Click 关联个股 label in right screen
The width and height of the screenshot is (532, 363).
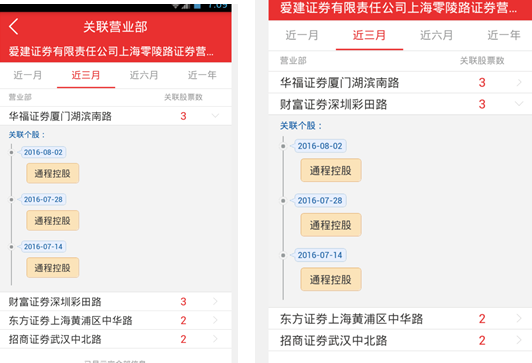[301, 126]
